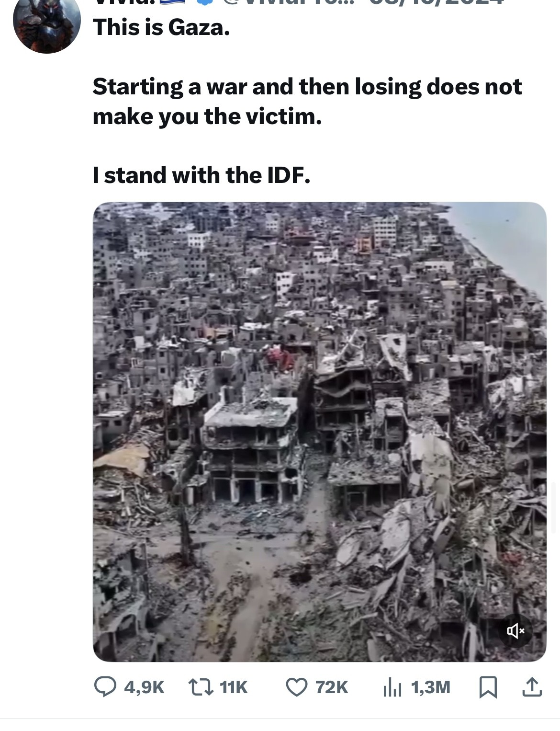Image resolution: width=560 pixels, height=731 pixels.
Task: Open the reply speech-bubble icon
Action: coord(105,687)
